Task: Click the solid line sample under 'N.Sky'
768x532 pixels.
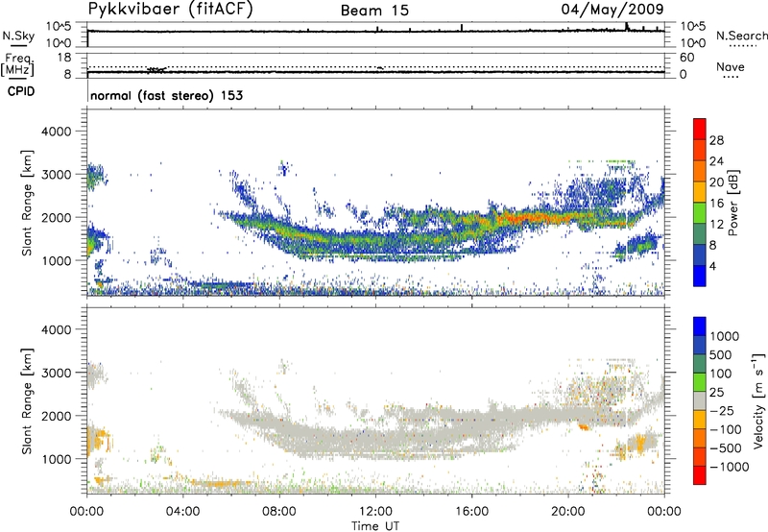Action: (x=18, y=45)
